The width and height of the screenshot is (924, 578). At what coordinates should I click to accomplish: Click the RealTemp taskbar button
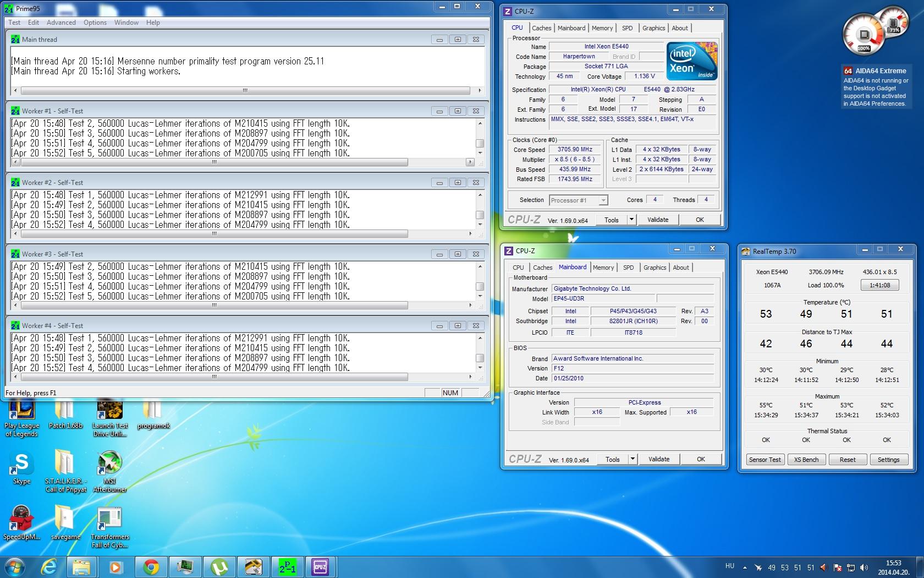pos(253,567)
